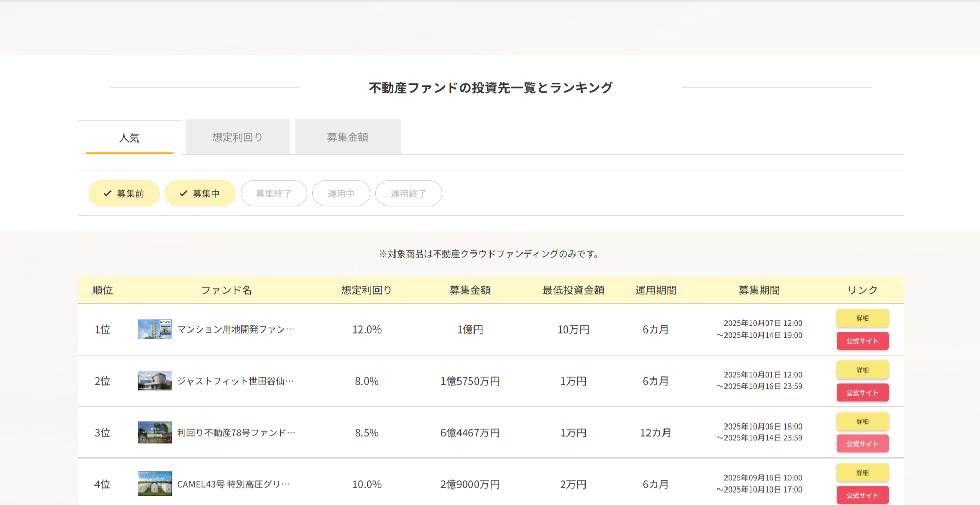
Task: Select the 募集金額 ranking tab
Action: tap(347, 137)
